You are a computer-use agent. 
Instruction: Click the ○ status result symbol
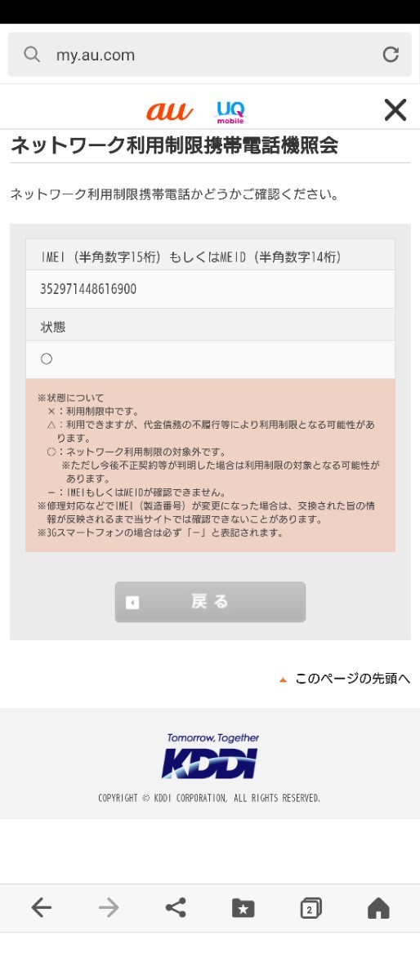click(x=47, y=359)
